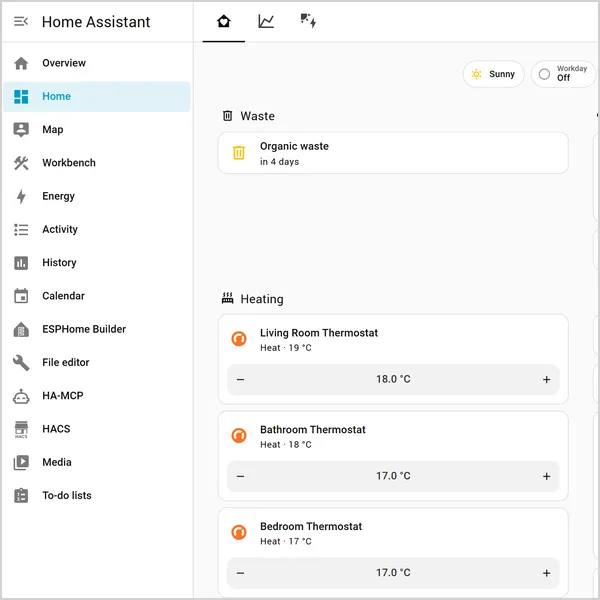Select the Home label in sidebar

(57, 96)
